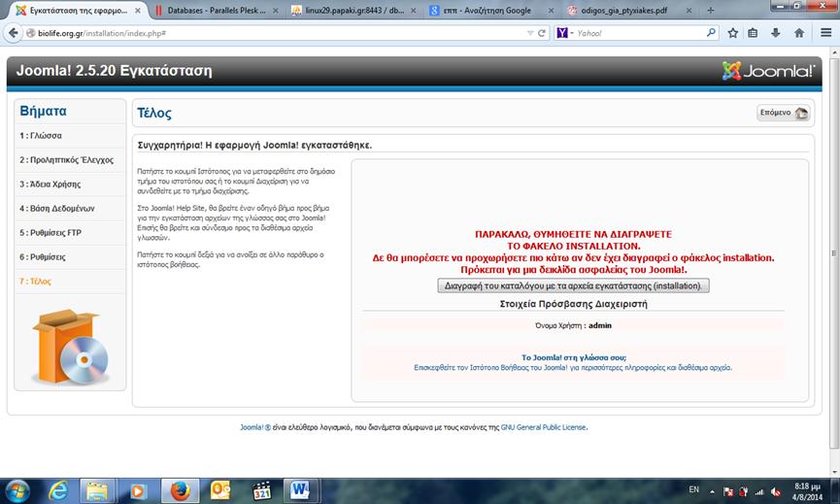The height and width of the screenshot is (504, 840).
Task: Click the volume speaker tray icon
Action: pyautogui.click(x=775, y=491)
